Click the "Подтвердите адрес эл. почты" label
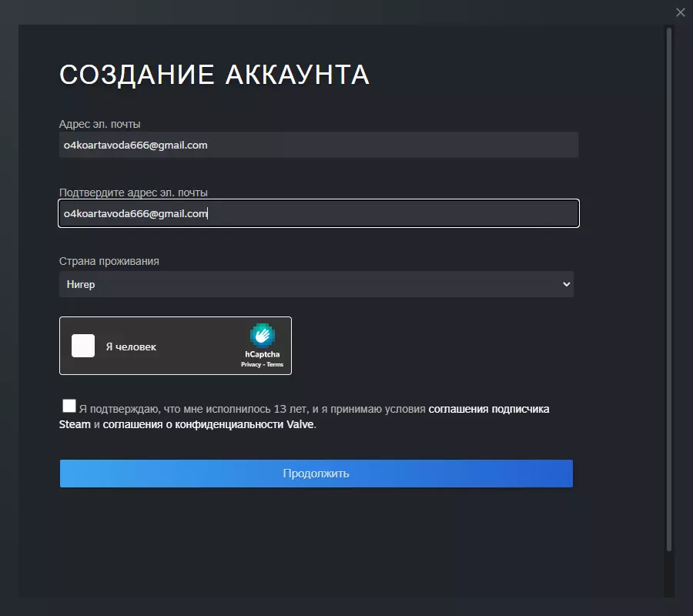The width and height of the screenshot is (693, 616). [x=133, y=192]
